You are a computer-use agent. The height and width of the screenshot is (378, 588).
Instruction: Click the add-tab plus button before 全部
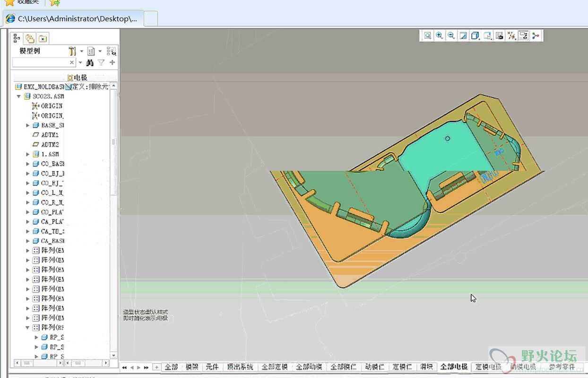coord(156,367)
